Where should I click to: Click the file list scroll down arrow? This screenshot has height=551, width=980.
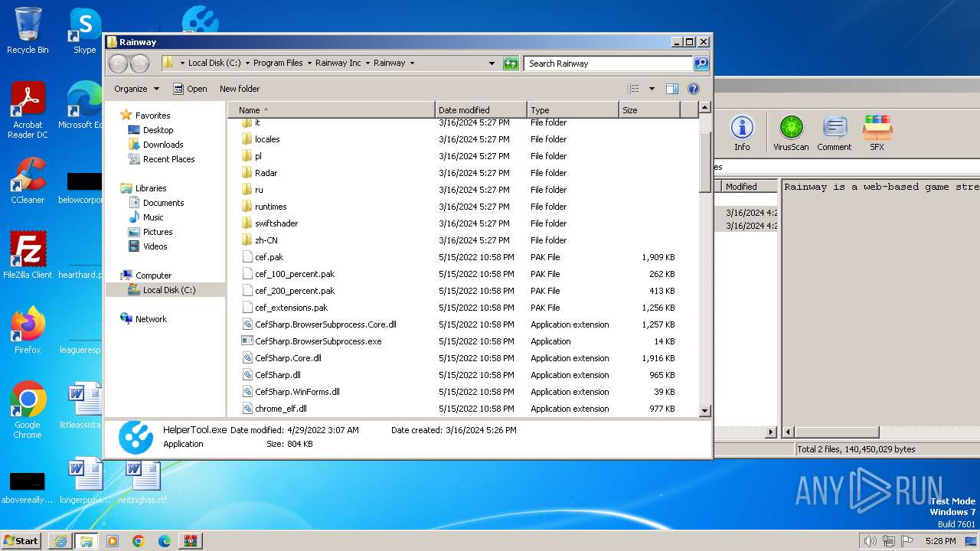(x=705, y=411)
